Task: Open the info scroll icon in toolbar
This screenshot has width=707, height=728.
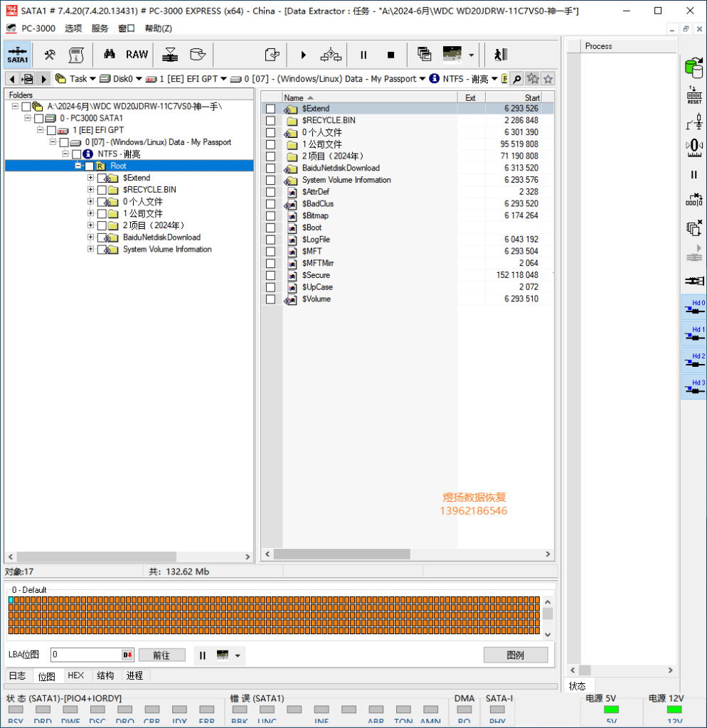Action: point(76,55)
